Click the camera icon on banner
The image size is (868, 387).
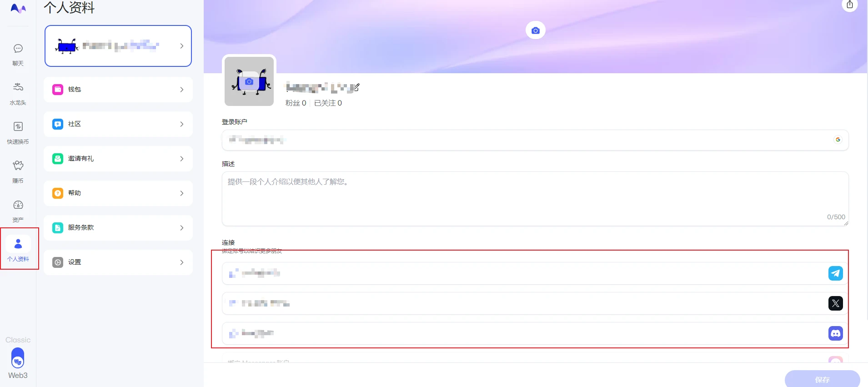pos(535,30)
